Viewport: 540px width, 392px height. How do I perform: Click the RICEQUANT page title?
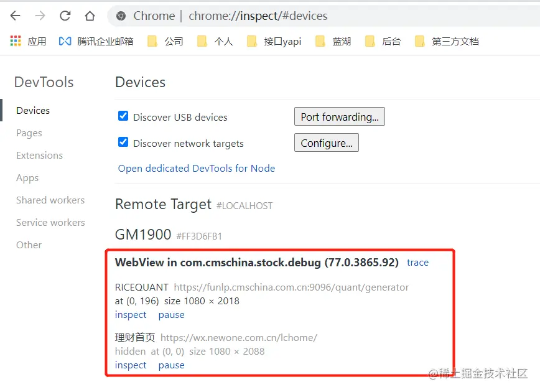[x=142, y=287]
